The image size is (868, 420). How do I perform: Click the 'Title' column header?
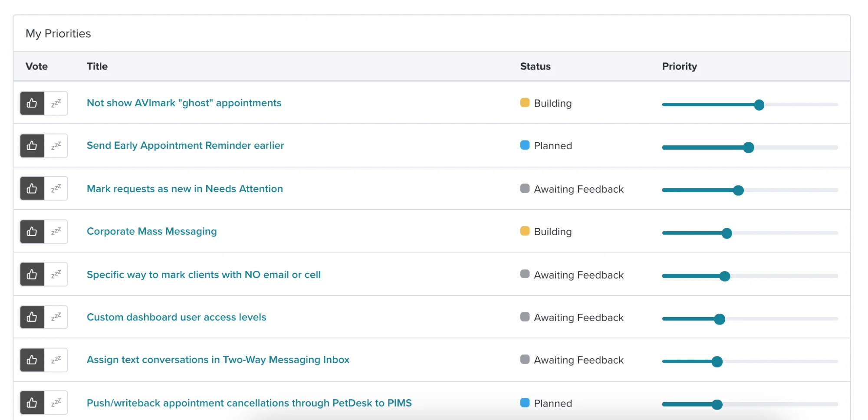click(x=97, y=66)
